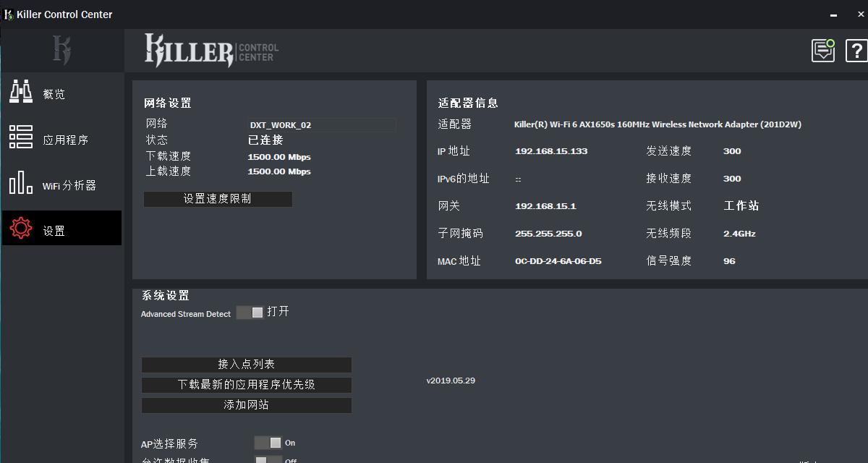This screenshot has width=868, height=463.
Task: Click the version text v2019.05.29
Action: point(451,381)
